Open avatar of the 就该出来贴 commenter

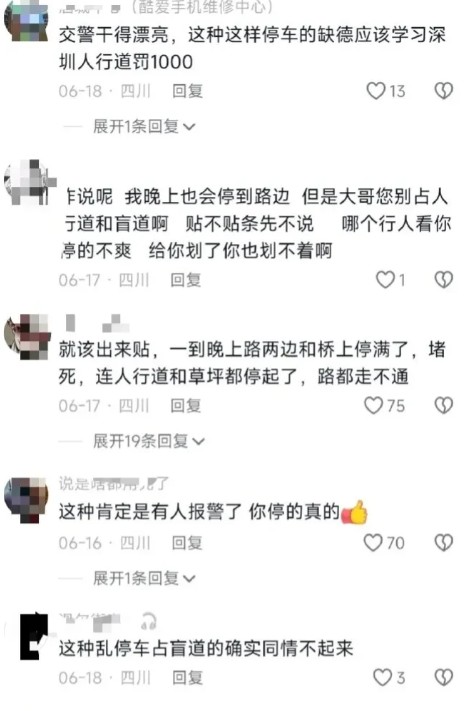(x=26, y=336)
